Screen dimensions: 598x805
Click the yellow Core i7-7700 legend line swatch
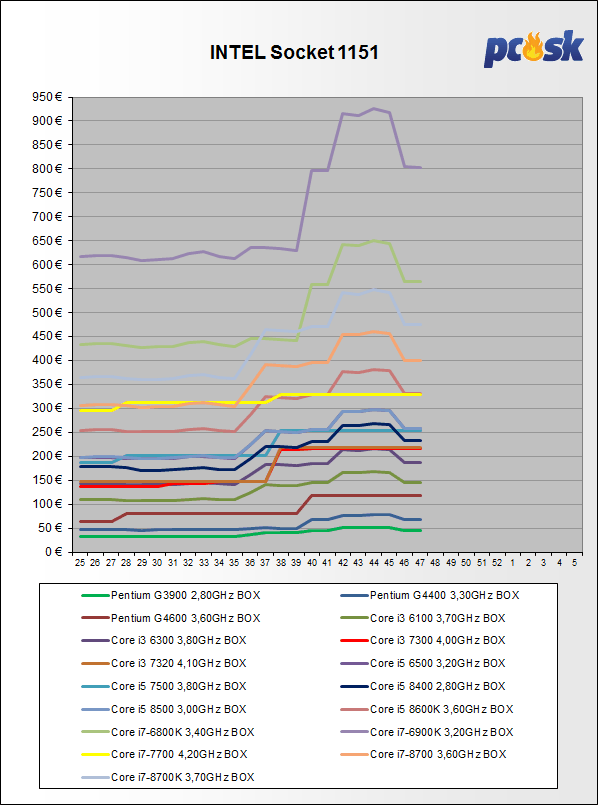[x=95, y=754]
